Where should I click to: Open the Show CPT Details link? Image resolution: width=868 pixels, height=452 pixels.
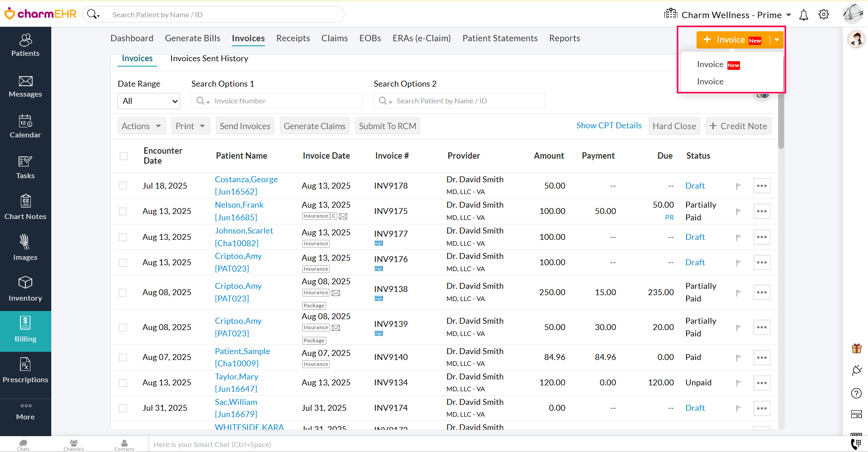click(608, 126)
